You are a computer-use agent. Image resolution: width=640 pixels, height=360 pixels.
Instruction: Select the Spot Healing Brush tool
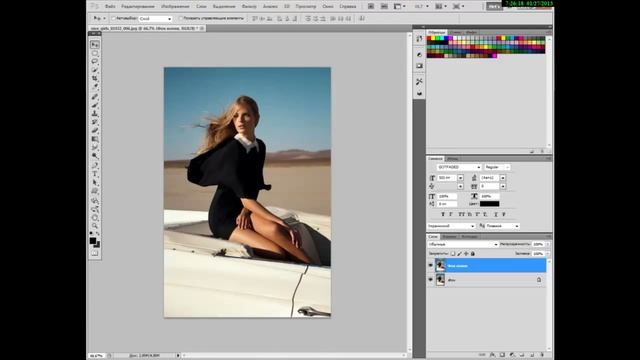[x=95, y=97]
